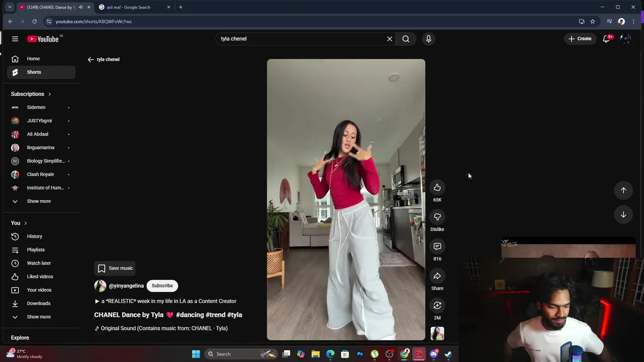Like the short with the thumbs-up icon
This screenshot has width=644, height=362.
437,188
